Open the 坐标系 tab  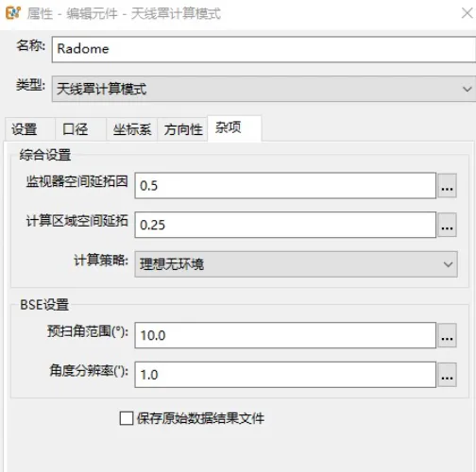tap(132, 129)
